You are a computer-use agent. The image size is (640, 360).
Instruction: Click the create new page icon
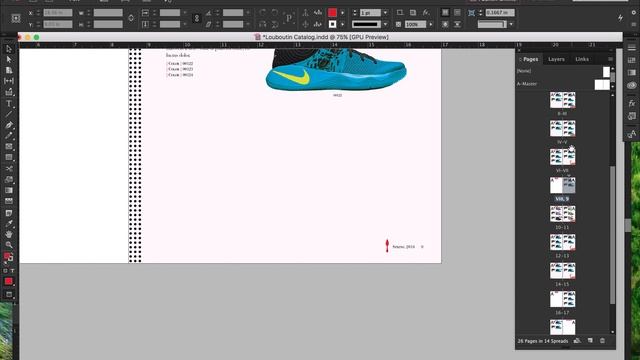590,340
